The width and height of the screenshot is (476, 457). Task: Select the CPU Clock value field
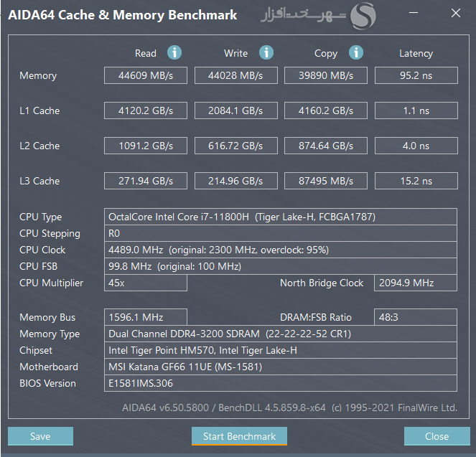281,250
